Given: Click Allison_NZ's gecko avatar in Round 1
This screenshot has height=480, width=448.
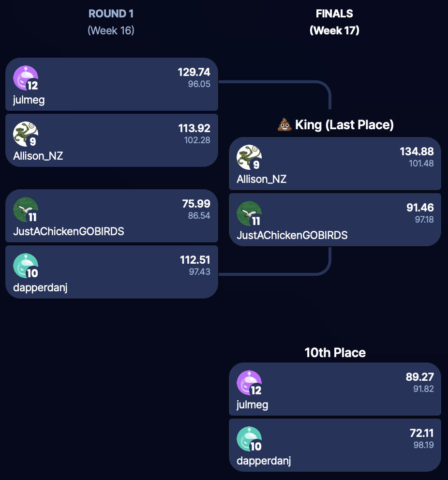Looking at the screenshot, I should 25,134.
